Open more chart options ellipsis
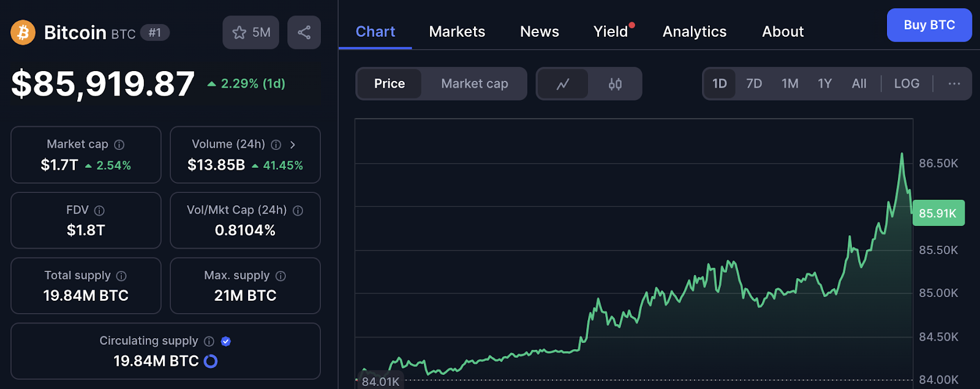 click(x=954, y=84)
